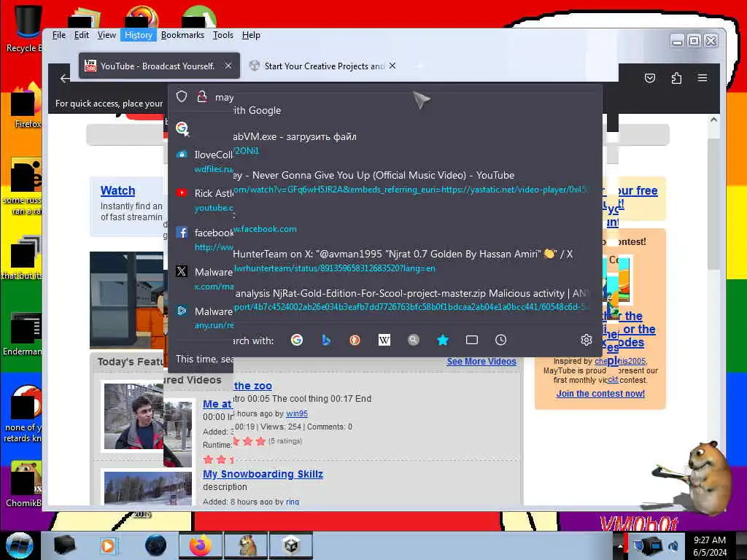Open the View menu
The height and width of the screenshot is (560, 747).
[x=107, y=35]
